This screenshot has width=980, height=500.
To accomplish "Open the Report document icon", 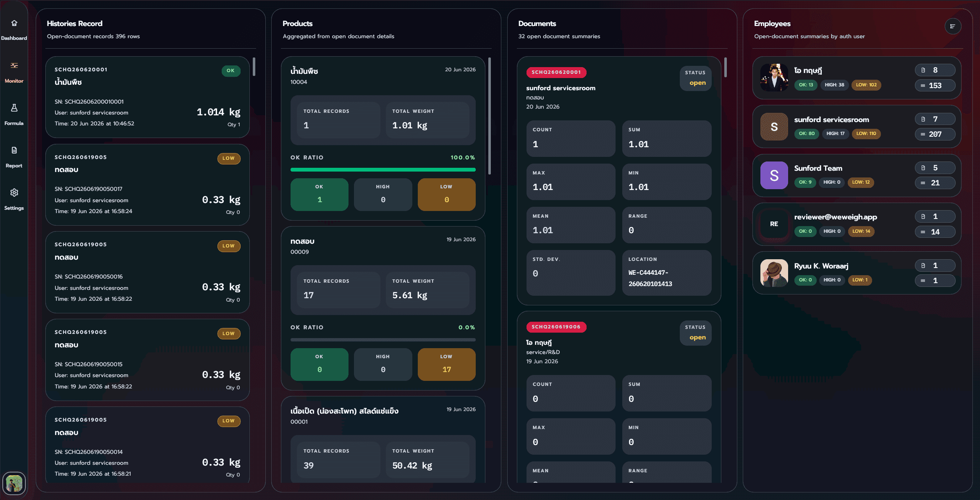I will click(14, 150).
